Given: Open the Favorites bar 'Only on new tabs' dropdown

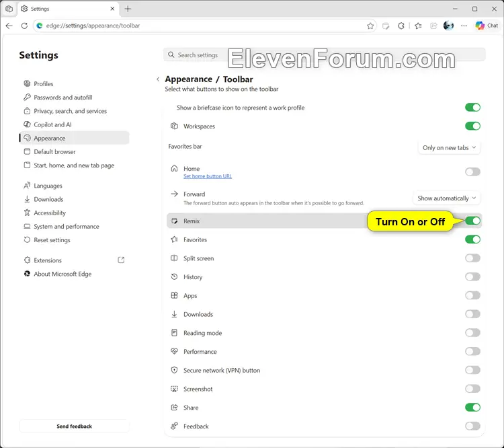Looking at the screenshot, I should (x=449, y=148).
